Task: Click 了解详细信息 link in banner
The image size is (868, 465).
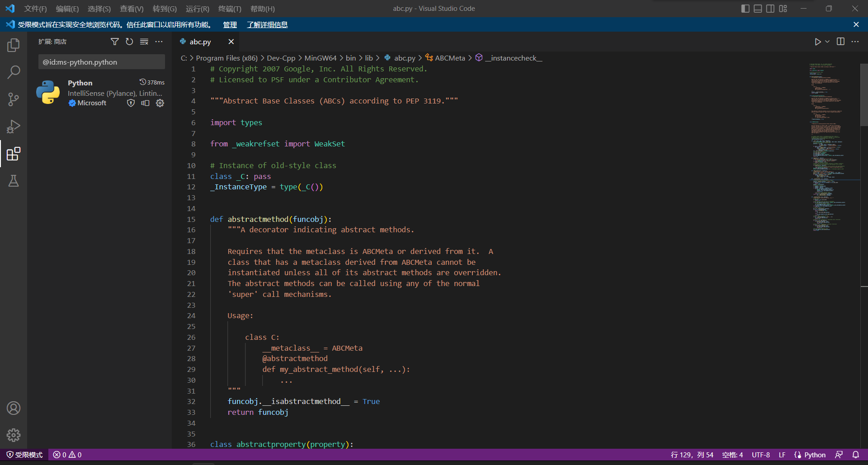Action: pyautogui.click(x=267, y=25)
